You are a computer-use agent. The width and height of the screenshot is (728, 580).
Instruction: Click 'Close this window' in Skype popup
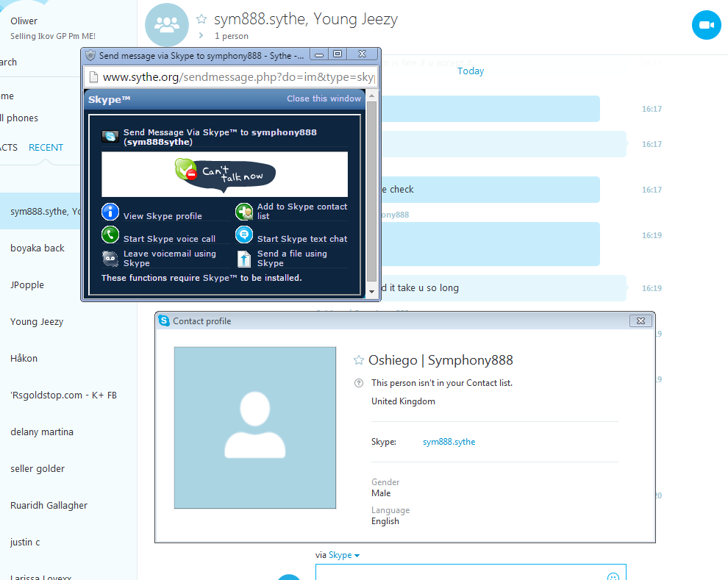coord(324,99)
